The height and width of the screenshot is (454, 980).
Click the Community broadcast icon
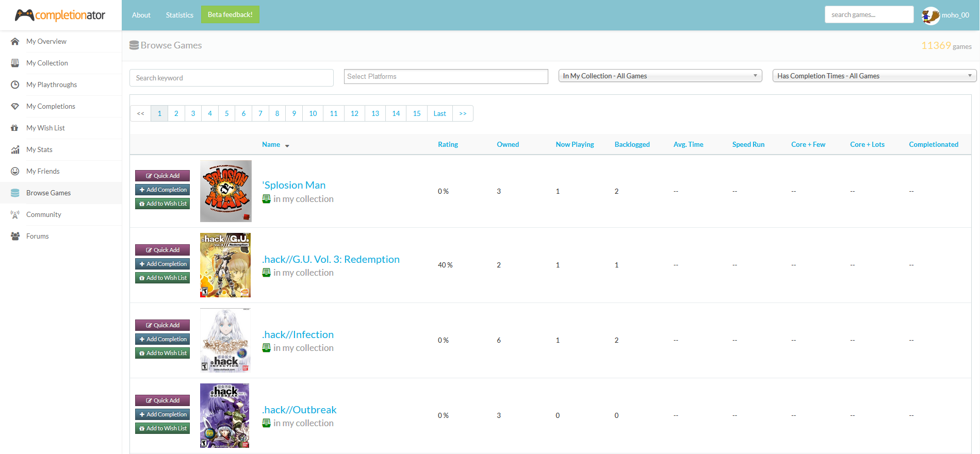coord(15,214)
